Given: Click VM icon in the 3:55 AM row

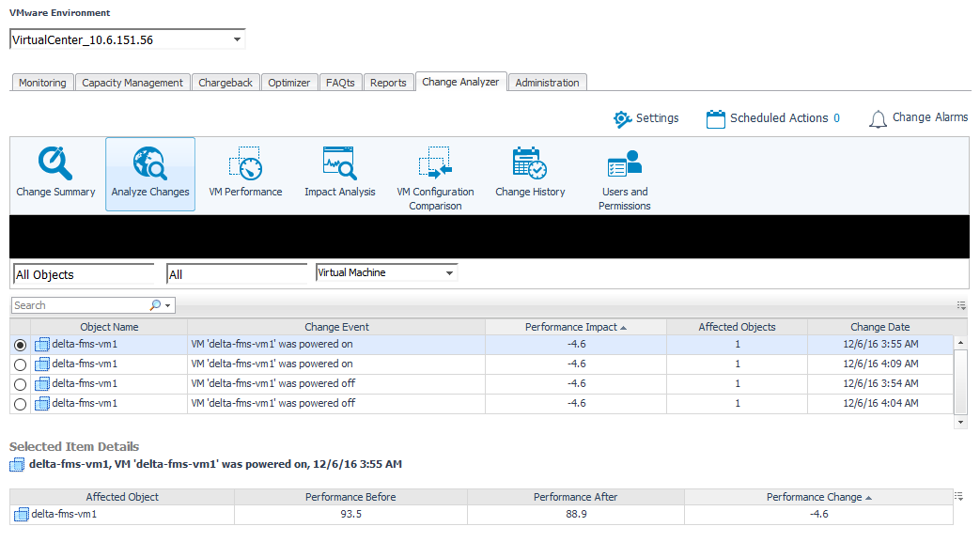Looking at the screenshot, I should (42, 345).
